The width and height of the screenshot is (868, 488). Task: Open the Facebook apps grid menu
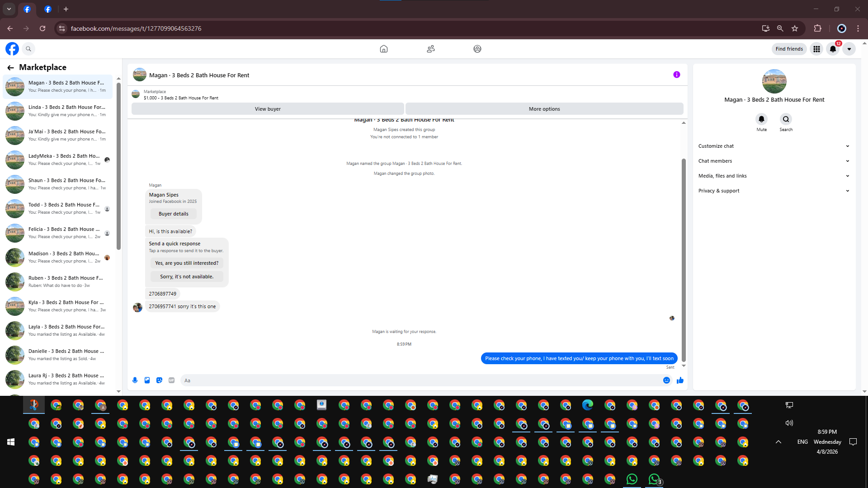816,49
